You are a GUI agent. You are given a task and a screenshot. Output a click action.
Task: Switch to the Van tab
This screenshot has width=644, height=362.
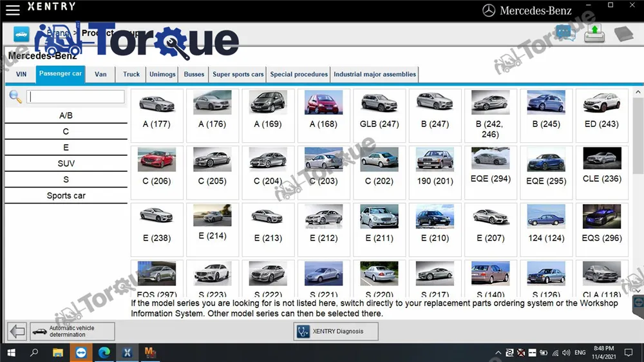100,74
